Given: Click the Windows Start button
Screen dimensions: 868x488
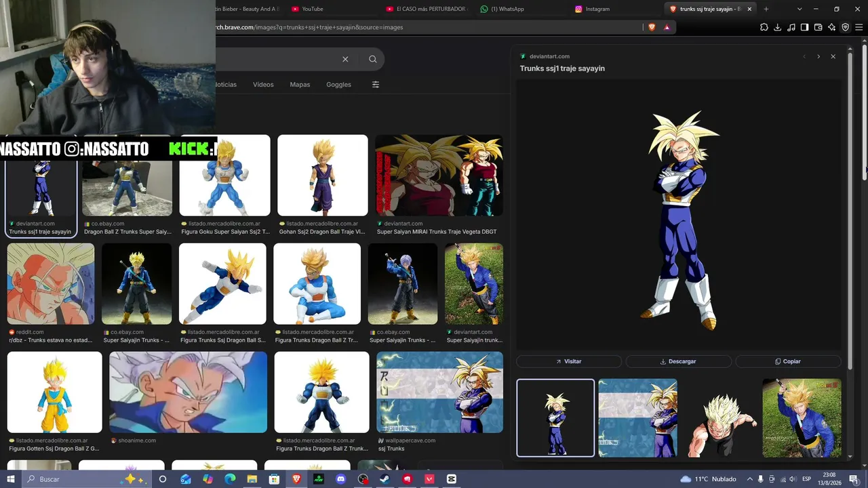Looking at the screenshot, I should [11, 479].
